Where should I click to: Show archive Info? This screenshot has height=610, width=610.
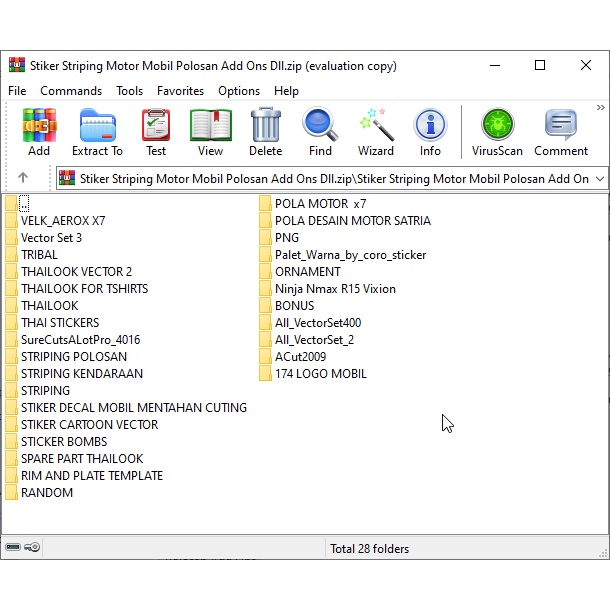click(430, 132)
